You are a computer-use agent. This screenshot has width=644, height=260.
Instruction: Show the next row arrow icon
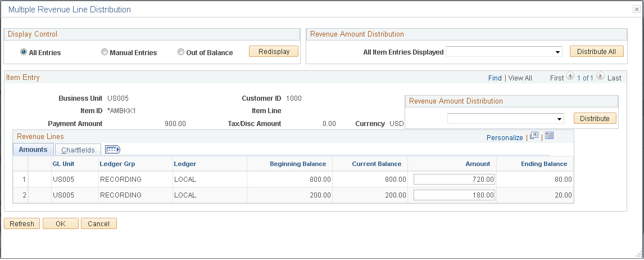click(600, 76)
